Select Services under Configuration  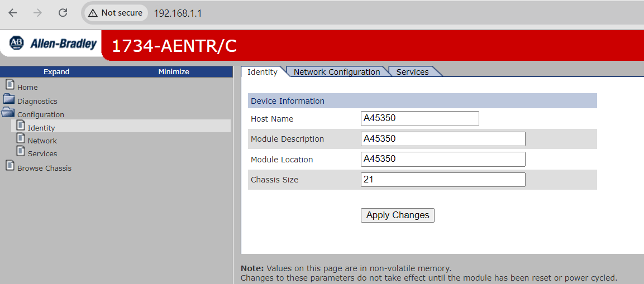42,154
